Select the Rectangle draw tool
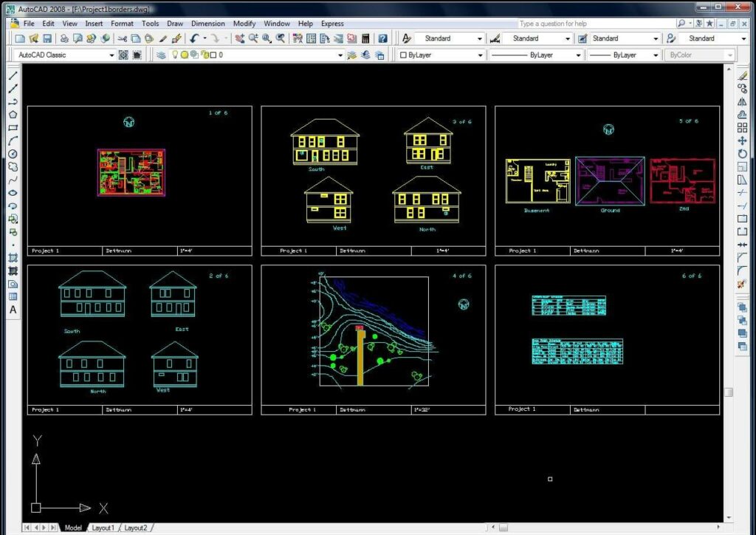The image size is (756, 535). (13, 128)
